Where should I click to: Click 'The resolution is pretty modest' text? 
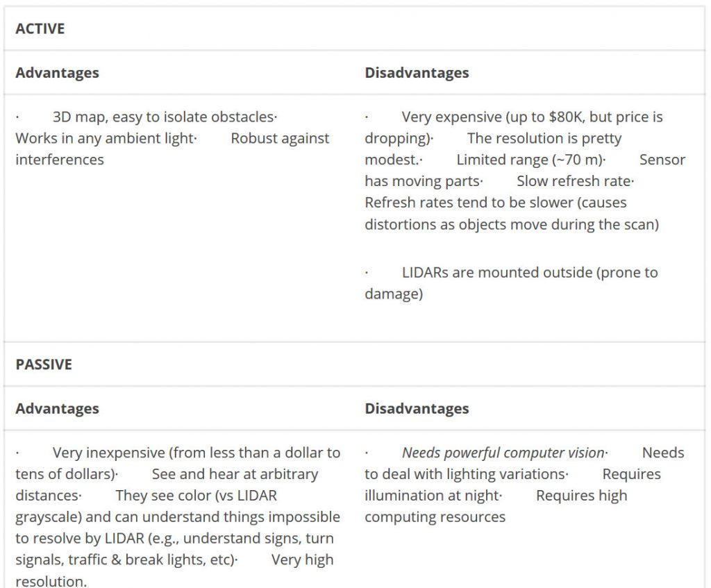coord(544,139)
